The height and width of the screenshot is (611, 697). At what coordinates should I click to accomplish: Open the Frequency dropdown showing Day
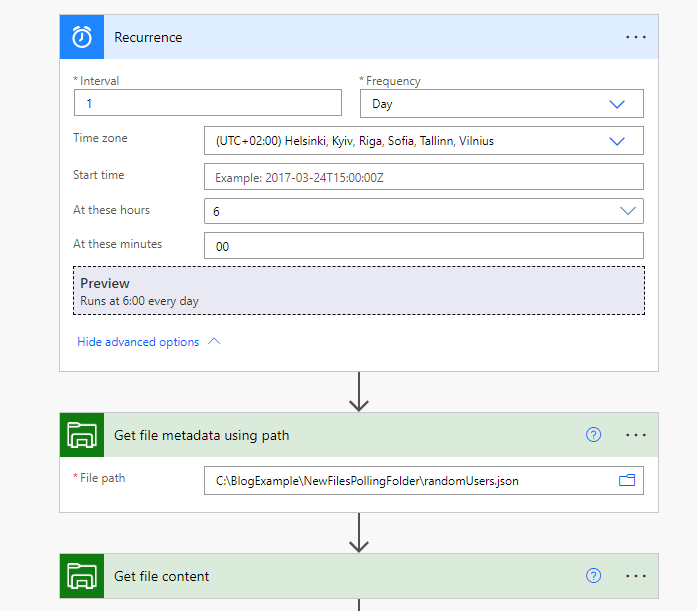(501, 104)
